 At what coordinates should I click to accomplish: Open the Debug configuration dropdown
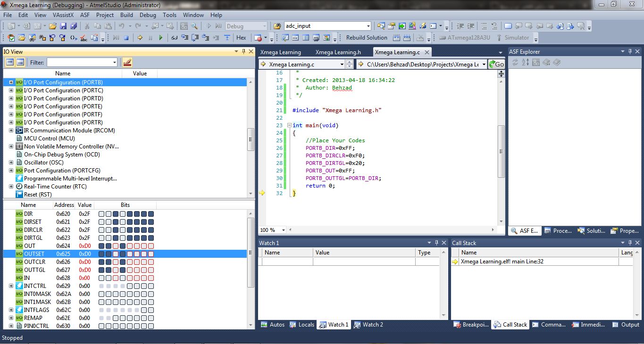pos(264,26)
